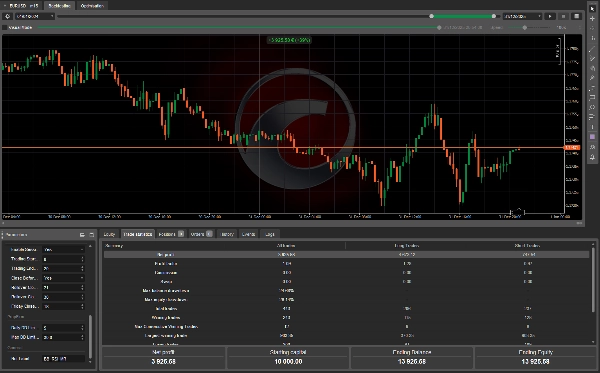Click the Trading Start value field
Screen dimensions: 600x373
63,259
